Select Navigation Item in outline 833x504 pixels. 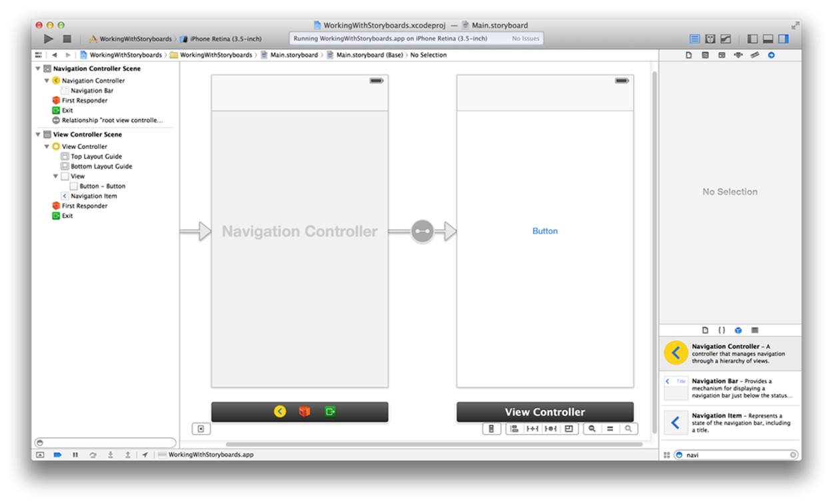coord(89,196)
